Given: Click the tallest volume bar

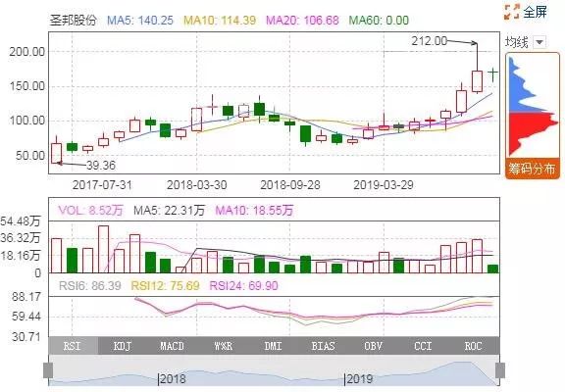Looking at the screenshot, I should click(103, 249).
